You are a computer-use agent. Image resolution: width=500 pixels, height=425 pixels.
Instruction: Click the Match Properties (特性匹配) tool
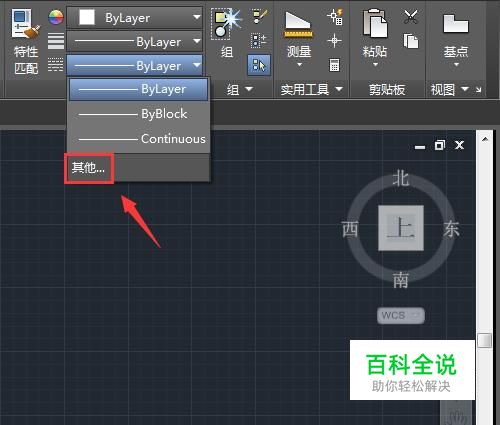coord(26,42)
